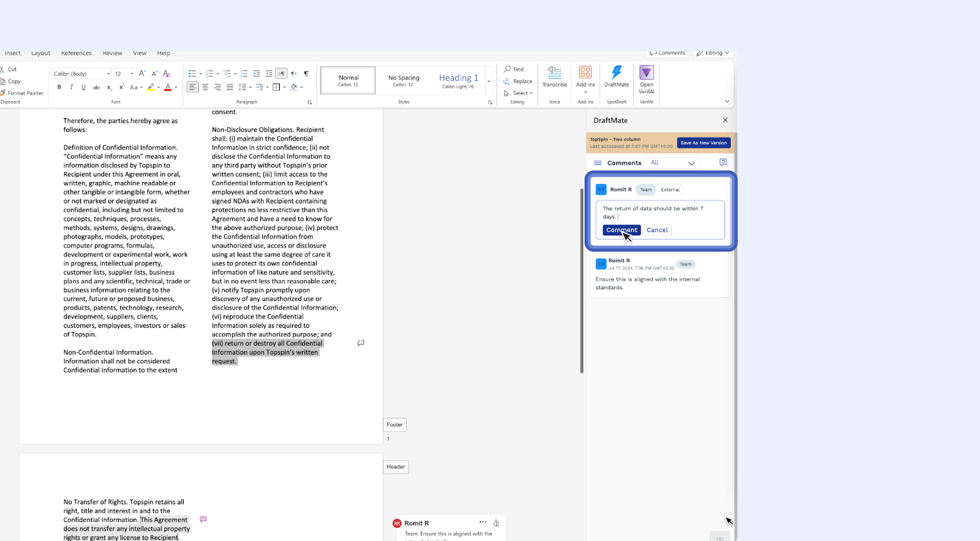Open the DraftMate add-in from the ribbon
The height and width of the screenshot is (541, 980).
616,77
